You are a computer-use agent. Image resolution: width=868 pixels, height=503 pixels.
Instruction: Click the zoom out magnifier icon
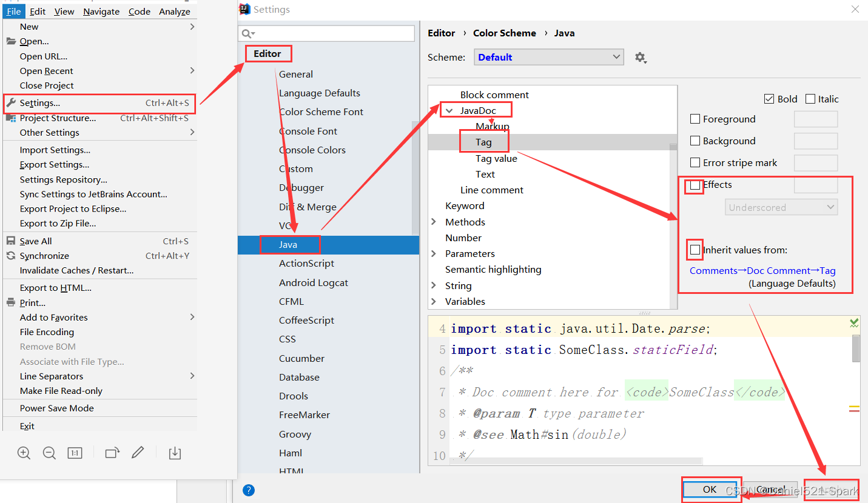tap(49, 453)
